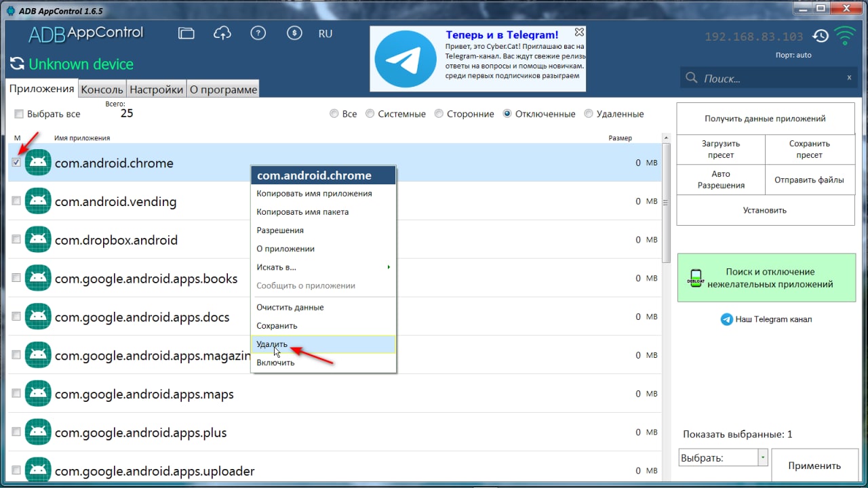Click the Android icon for com.android.vending
868x488 pixels.
39,201
